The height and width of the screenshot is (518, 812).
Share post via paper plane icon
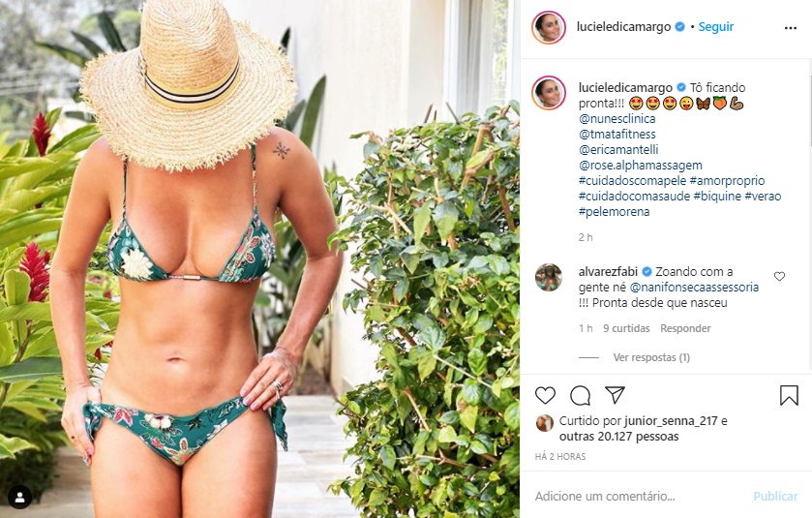pos(615,395)
